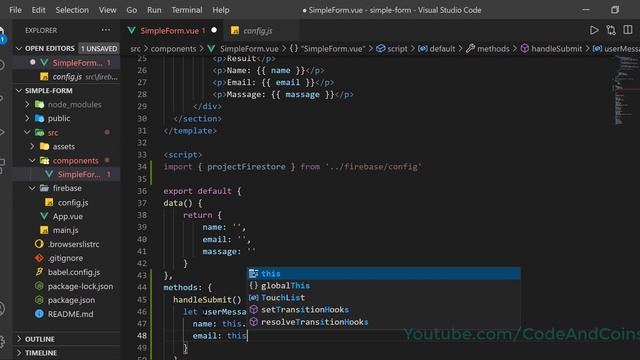Select SimpleForm.vue in Open Editors list
Screen dimensions: 640x360
[x=67, y=63]
